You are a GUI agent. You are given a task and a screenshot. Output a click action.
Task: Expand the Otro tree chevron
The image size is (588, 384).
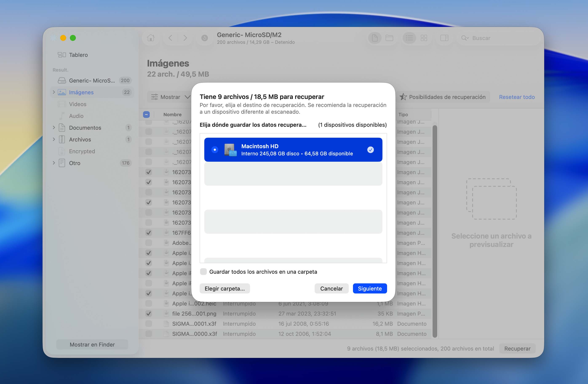[54, 163]
